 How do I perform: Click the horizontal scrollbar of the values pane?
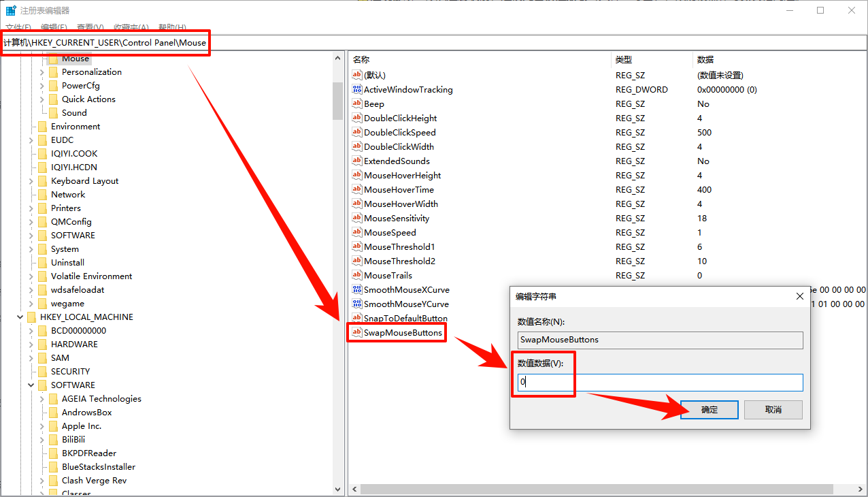[596, 489]
